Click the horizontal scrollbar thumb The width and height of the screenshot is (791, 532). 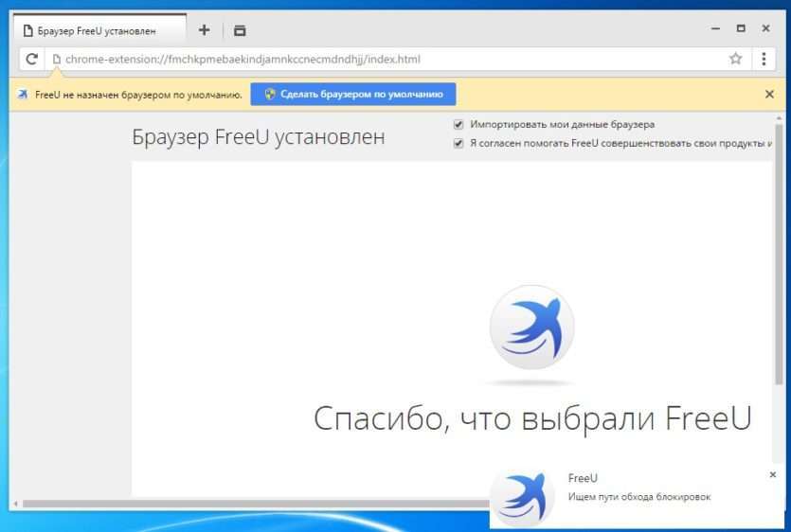tap(256, 504)
